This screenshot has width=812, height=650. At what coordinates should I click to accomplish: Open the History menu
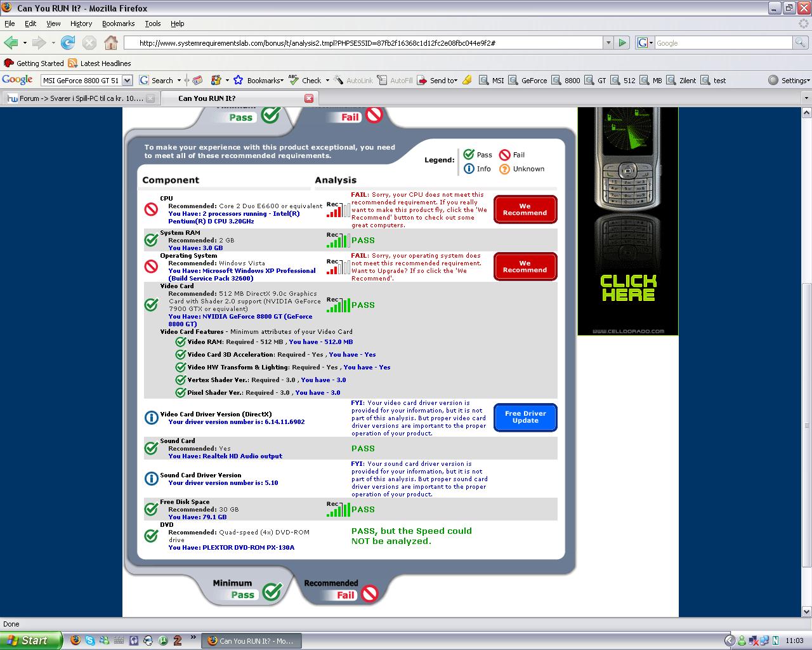(81, 23)
